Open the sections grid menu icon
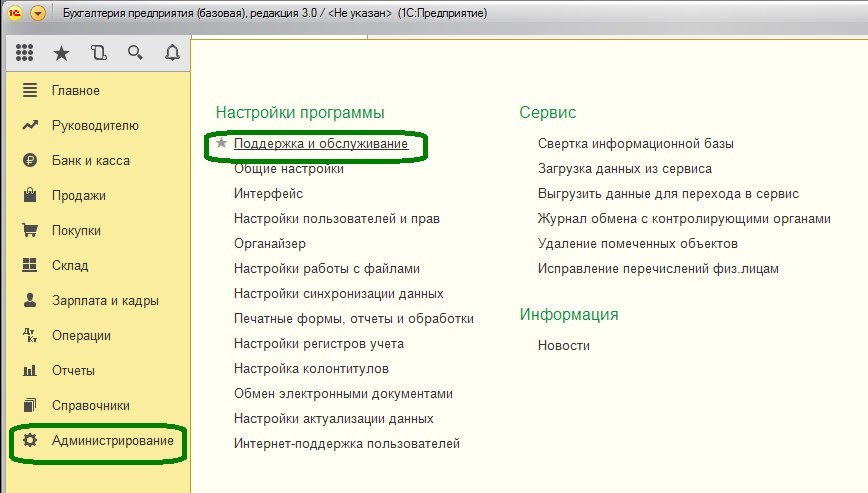Viewport: 868px width, 493px height. tap(24, 53)
